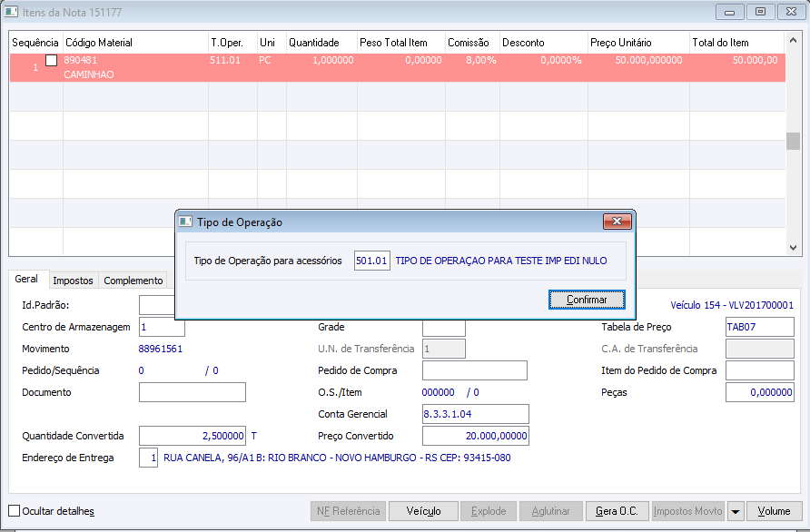Click the Pedido de Compra input field
This screenshot has height=532, width=810.
pos(475,370)
